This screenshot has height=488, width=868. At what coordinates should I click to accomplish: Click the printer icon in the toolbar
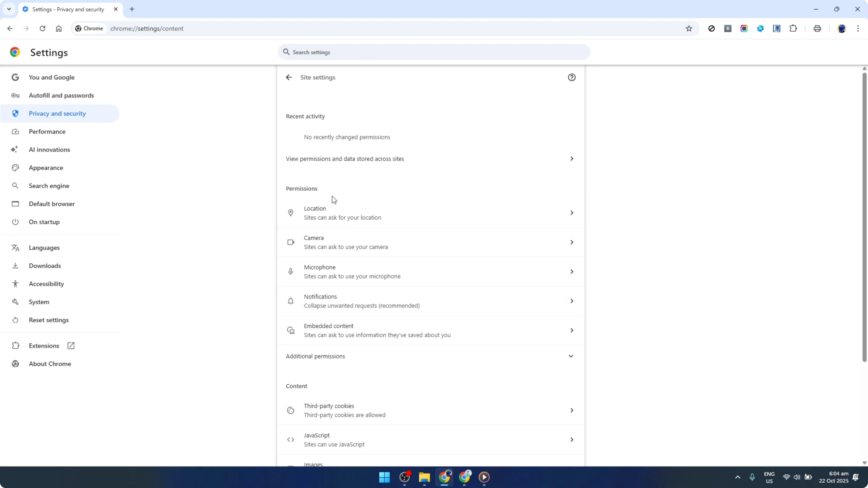[x=817, y=29]
